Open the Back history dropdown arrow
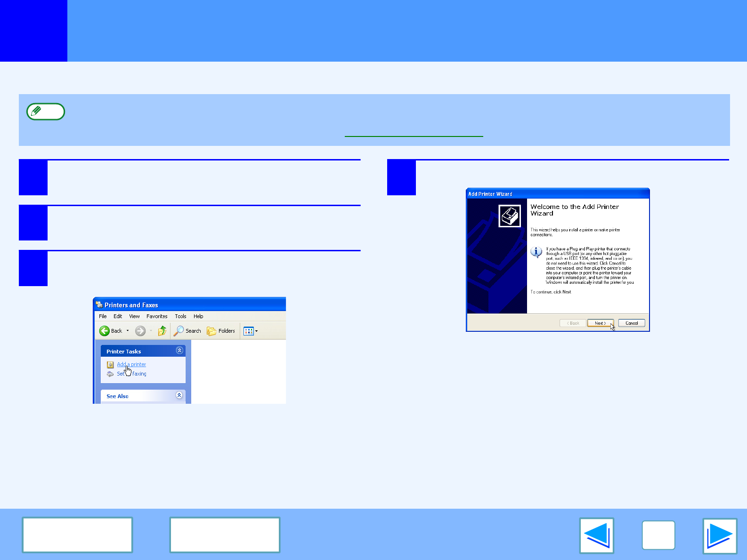The image size is (747, 560). click(128, 331)
